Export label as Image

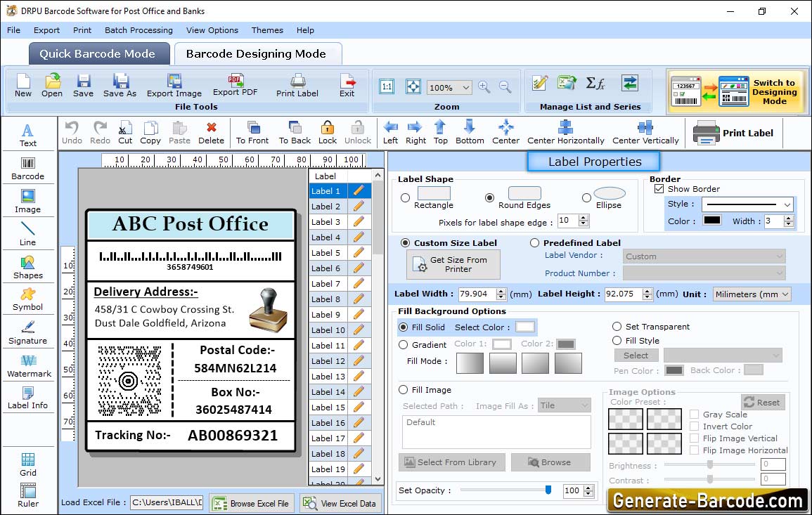coord(174,86)
